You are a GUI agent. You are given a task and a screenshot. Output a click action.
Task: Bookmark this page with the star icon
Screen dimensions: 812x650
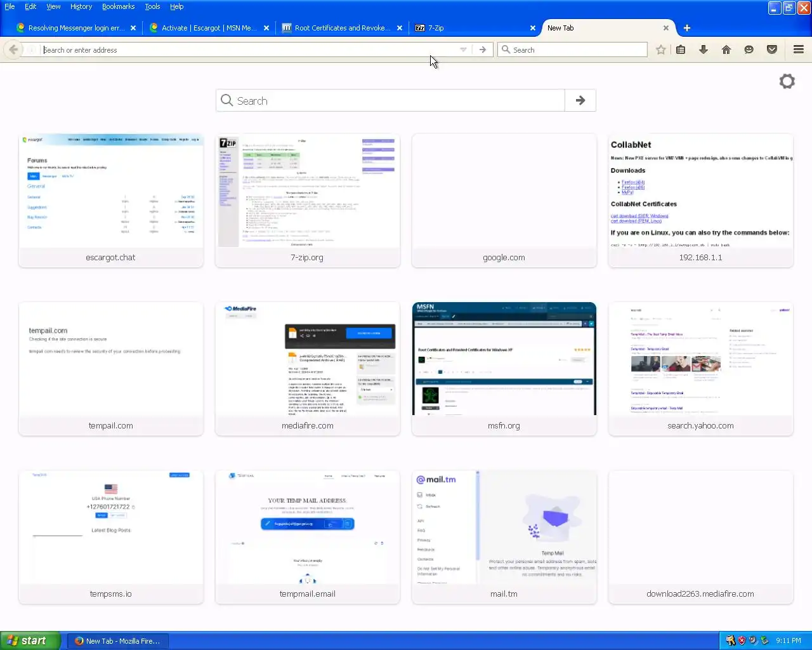point(661,50)
